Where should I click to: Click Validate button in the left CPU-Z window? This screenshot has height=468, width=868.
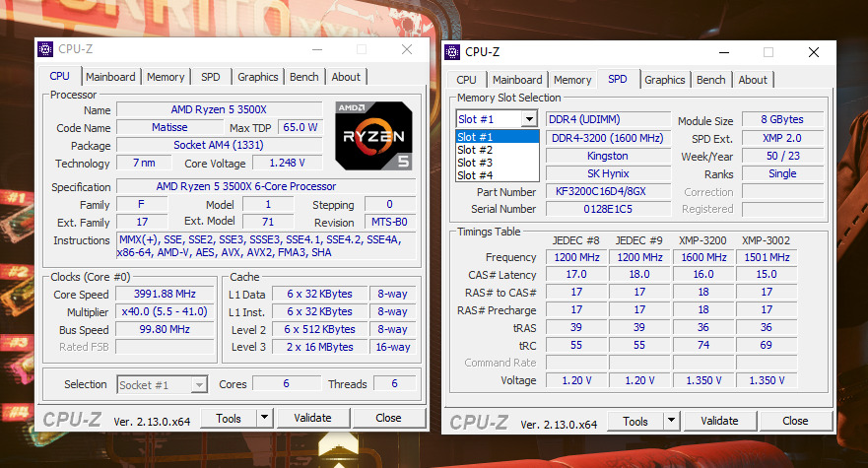tap(312, 418)
